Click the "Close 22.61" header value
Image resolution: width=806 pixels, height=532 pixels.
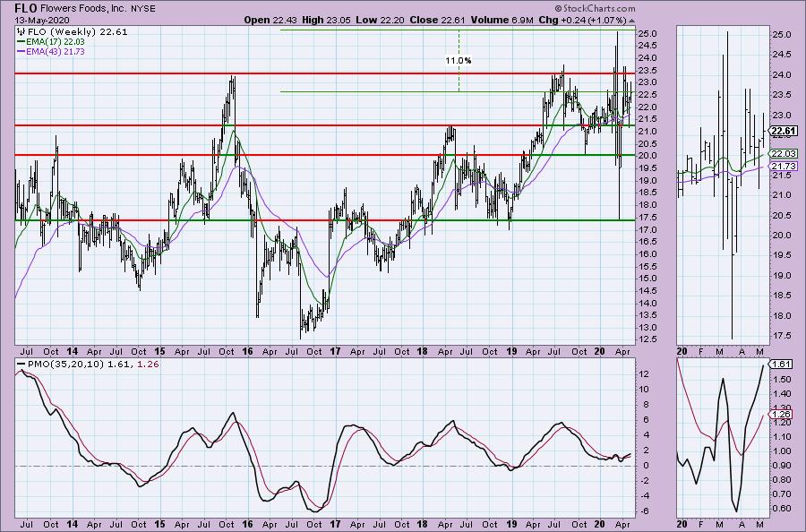pyautogui.click(x=437, y=20)
